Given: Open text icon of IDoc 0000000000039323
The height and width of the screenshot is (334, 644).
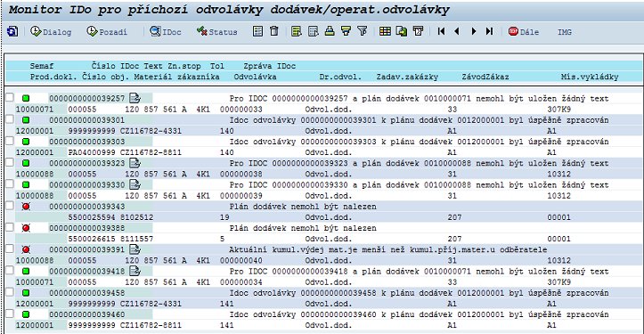Looking at the screenshot, I should 135,163.
